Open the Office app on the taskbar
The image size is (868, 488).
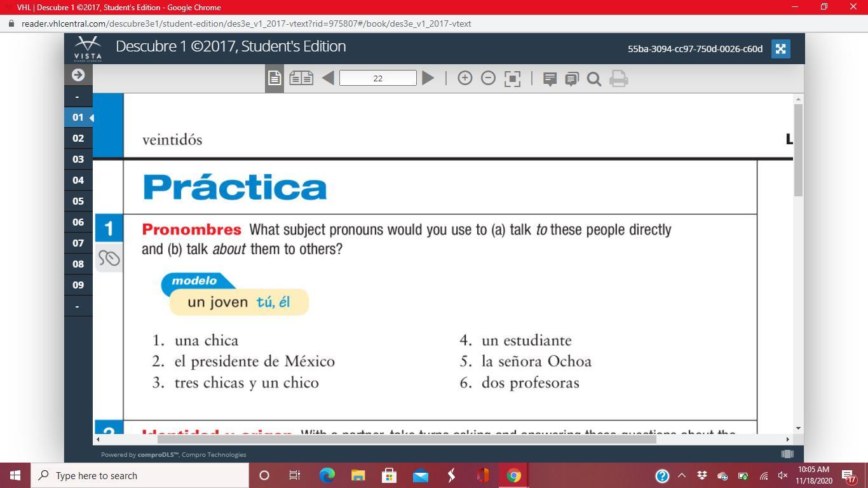tap(482, 475)
